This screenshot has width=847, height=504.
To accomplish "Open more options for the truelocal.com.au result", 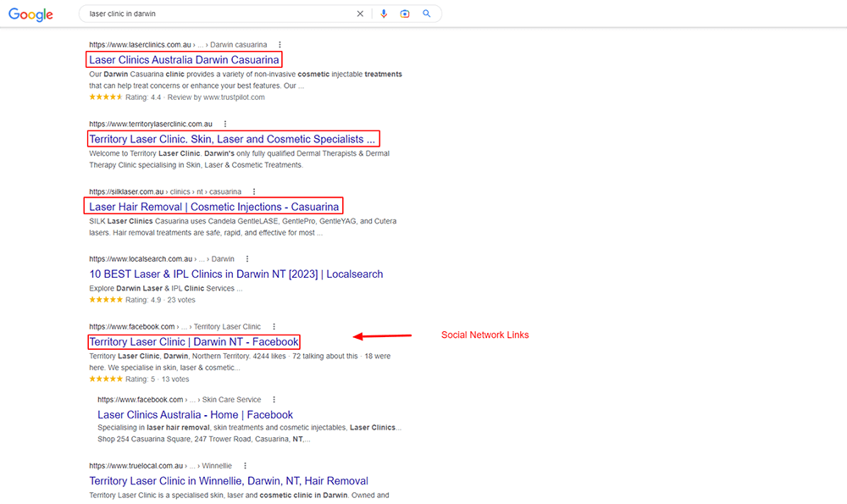I will [245, 466].
